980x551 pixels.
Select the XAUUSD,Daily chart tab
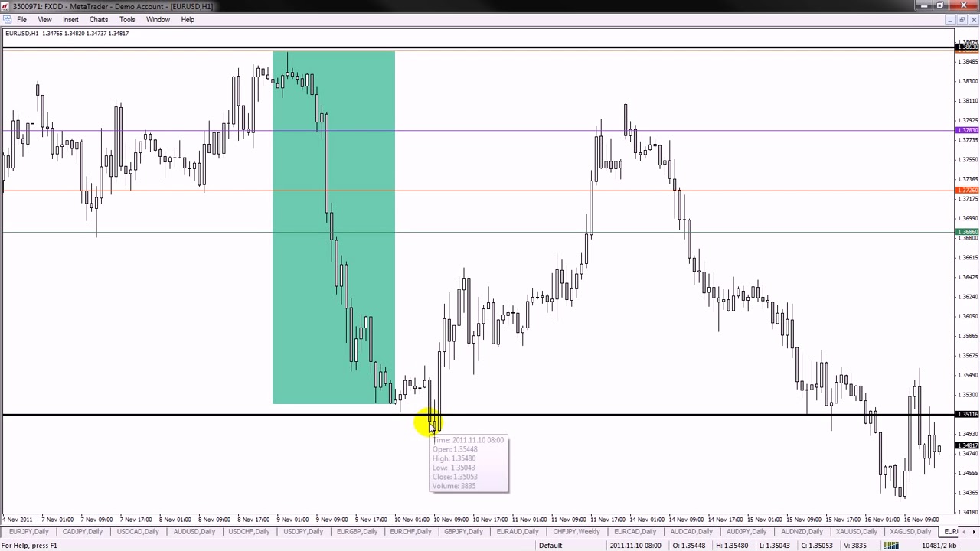[x=856, y=532]
